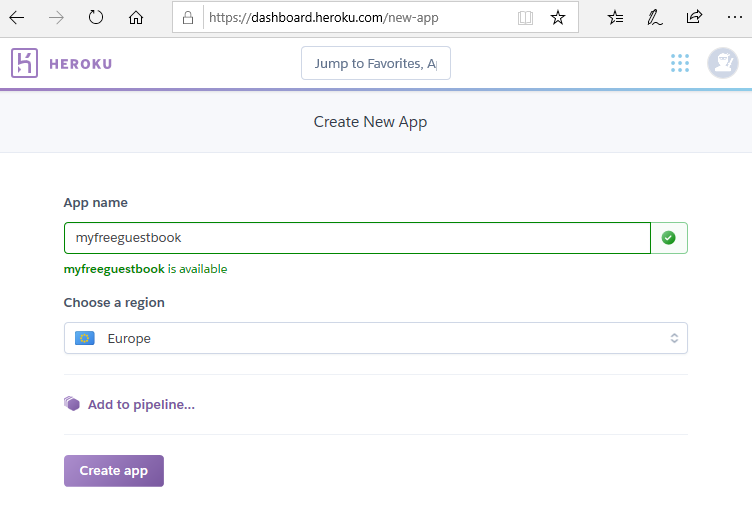Open reading view in address bar
The image size is (752, 521).
(x=525, y=17)
